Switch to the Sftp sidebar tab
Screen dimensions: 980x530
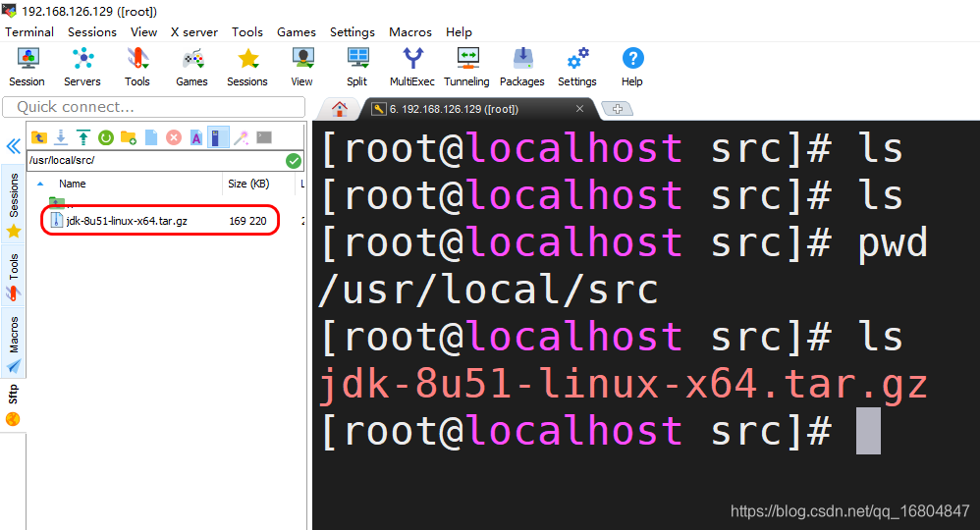click(13, 405)
